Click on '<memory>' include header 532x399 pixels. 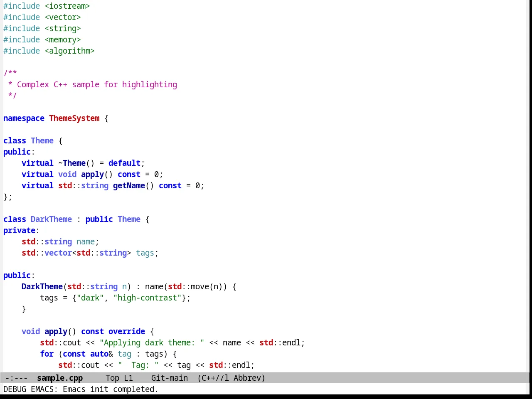tap(63, 39)
